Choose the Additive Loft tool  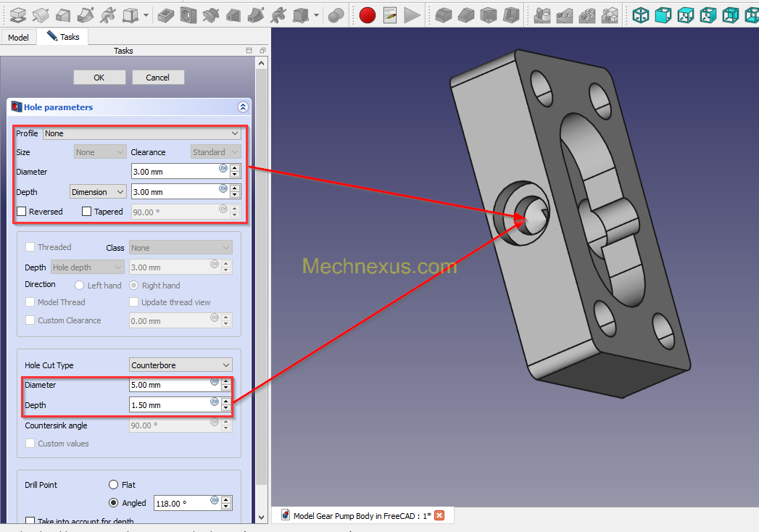(63, 15)
